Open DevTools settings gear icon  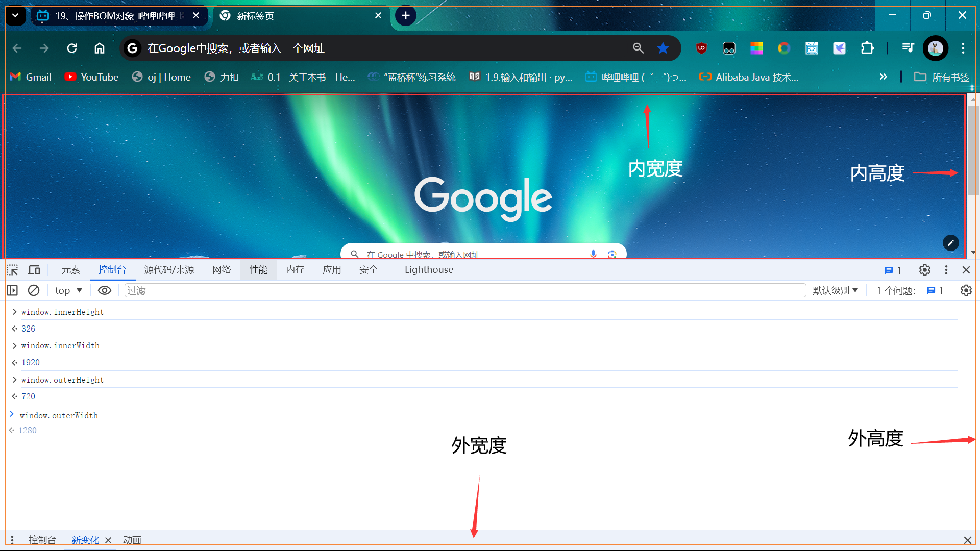[924, 270]
